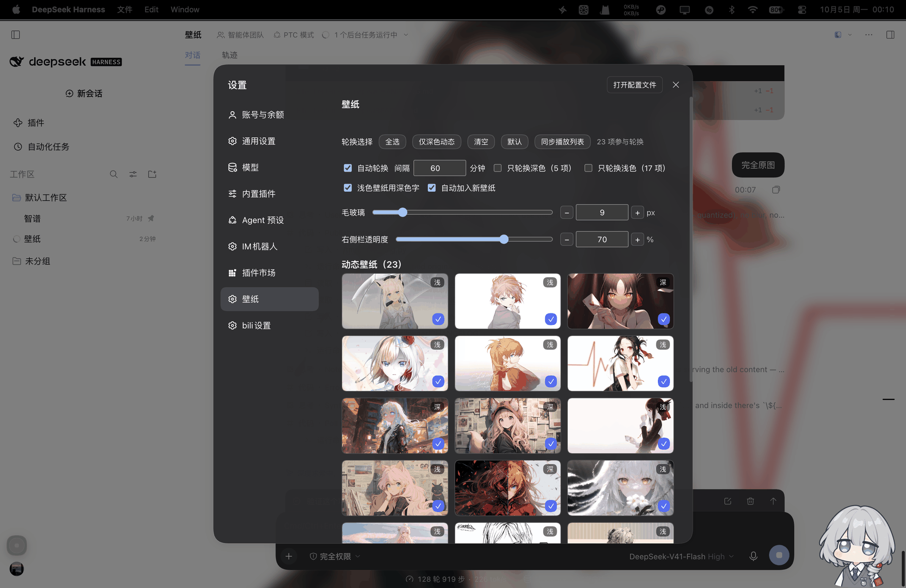Click the 仅深色动态 button
The width and height of the screenshot is (906, 588).
[x=437, y=142]
